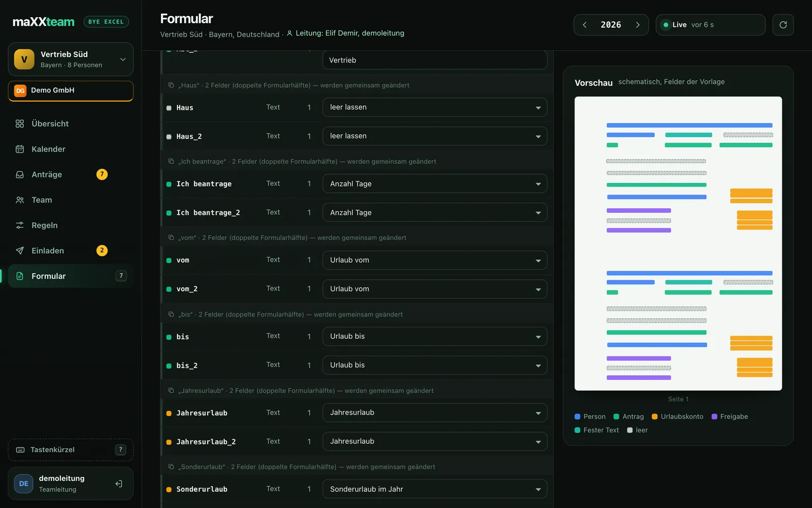Click the keyboard icon beside Tastenkürzel
812x508 pixels.
point(20,450)
